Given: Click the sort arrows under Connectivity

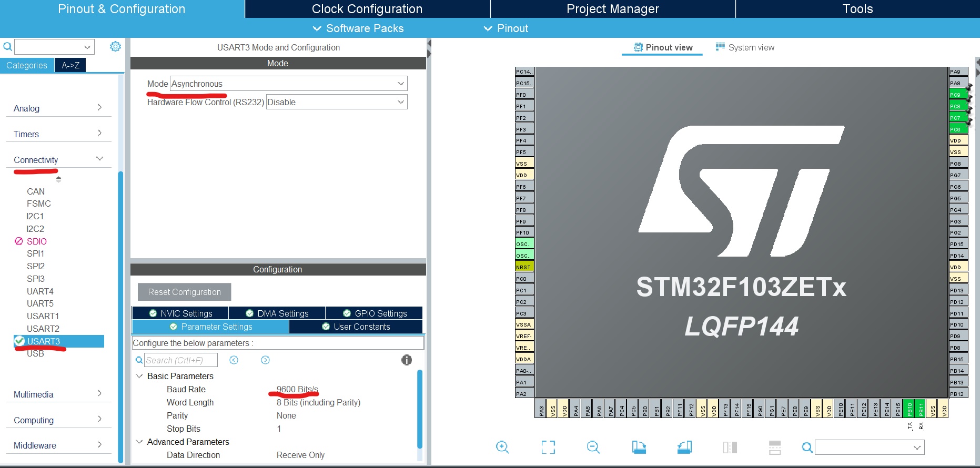Looking at the screenshot, I should [58, 179].
